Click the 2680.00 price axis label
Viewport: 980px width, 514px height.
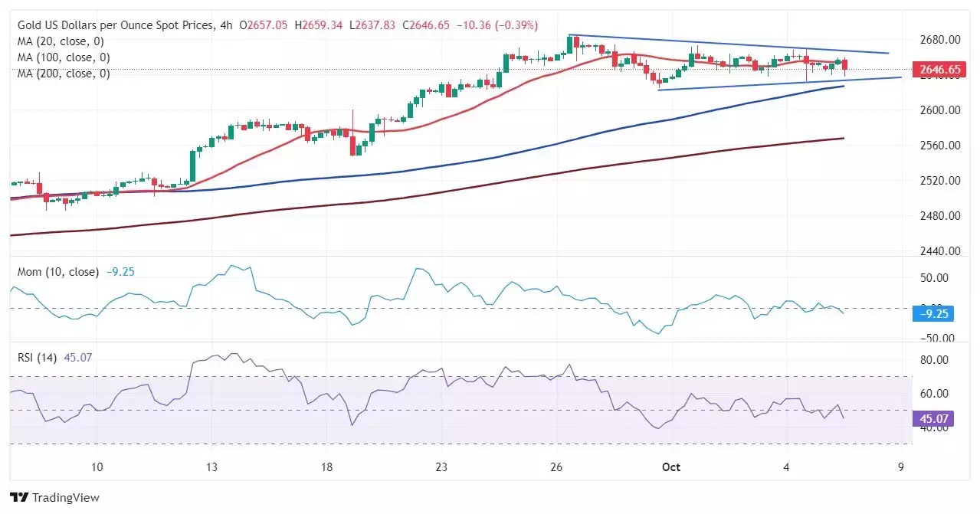click(939, 40)
